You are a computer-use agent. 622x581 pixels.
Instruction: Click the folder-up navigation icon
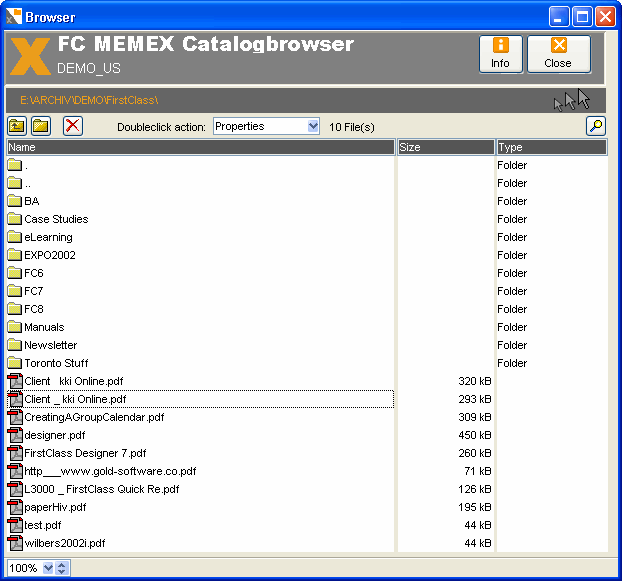[x=17, y=126]
